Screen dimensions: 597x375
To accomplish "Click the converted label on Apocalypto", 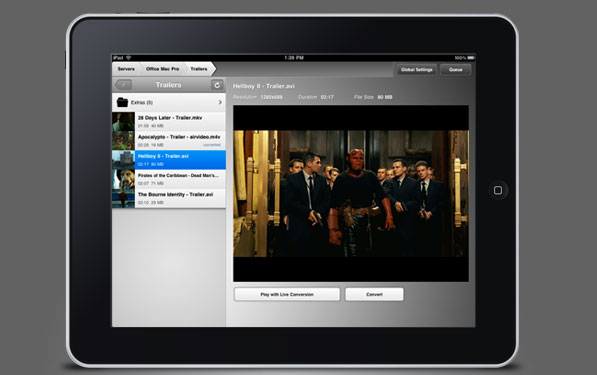I will click(212, 145).
